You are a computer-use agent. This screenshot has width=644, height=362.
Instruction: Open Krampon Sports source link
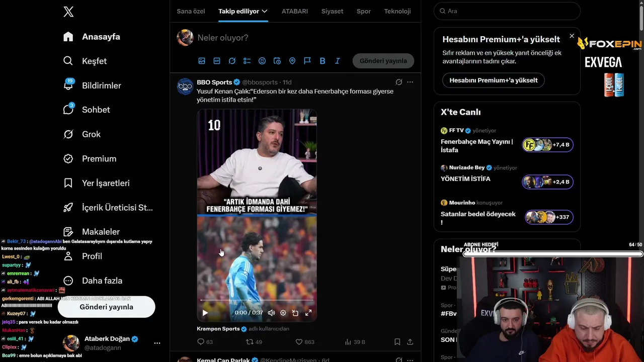click(x=218, y=329)
